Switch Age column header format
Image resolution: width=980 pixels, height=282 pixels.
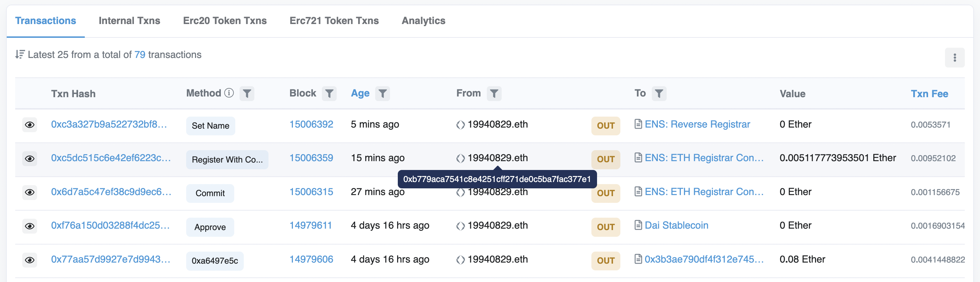[x=360, y=94]
